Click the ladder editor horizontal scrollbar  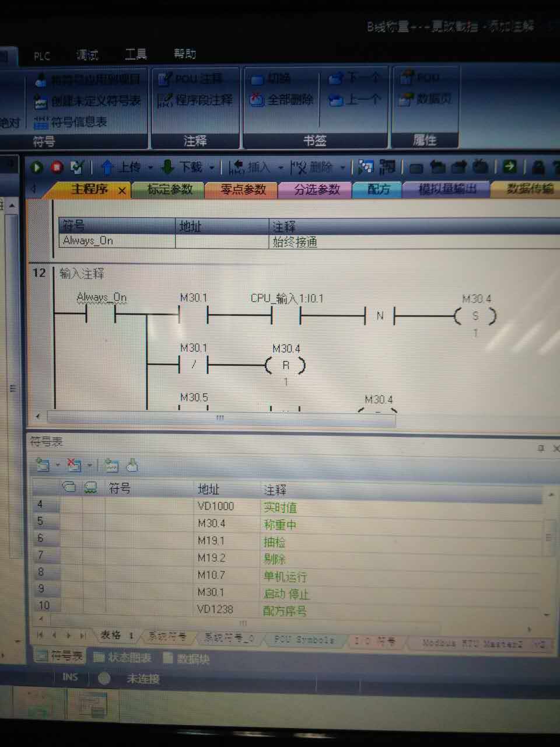(x=220, y=418)
